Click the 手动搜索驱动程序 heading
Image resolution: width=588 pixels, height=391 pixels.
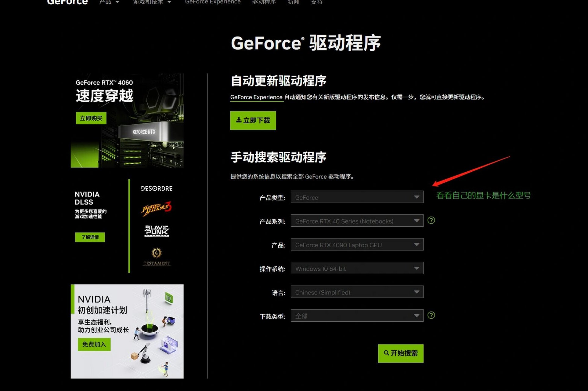point(278,157)
